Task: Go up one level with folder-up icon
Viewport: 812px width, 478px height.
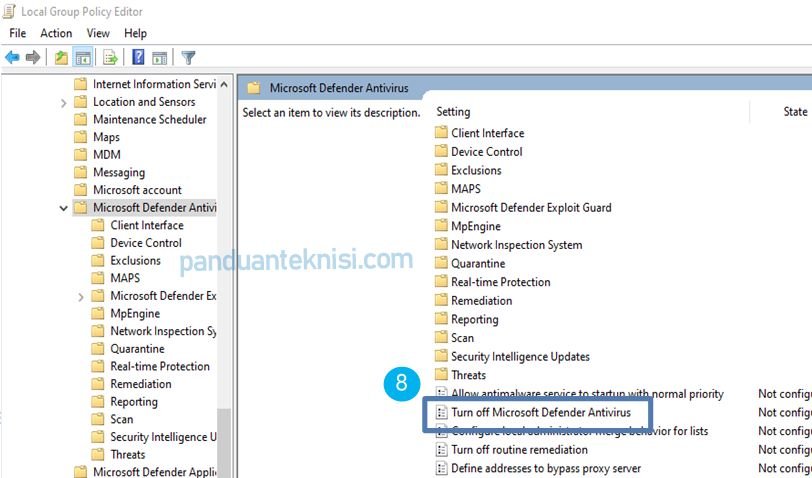Action: click(61, 57)
